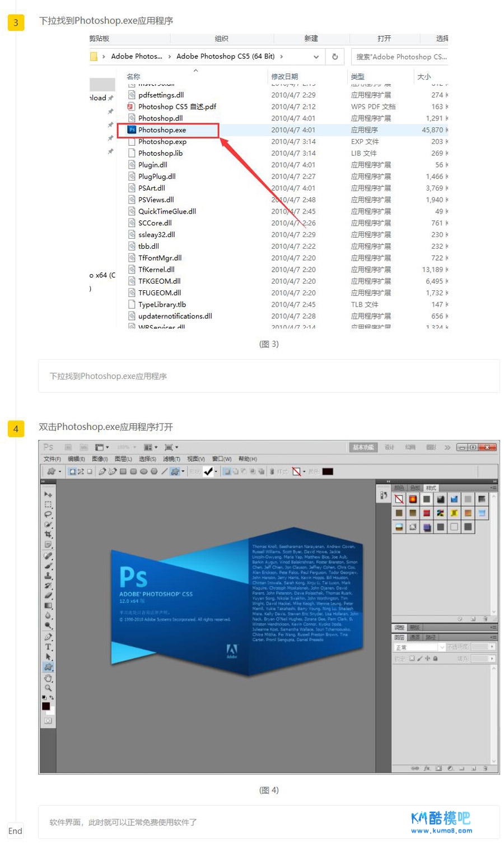Image resolution: width=504 pixels, height=844 pixels.
Task: Select the Eraser tool
Action: pos(48,596)
